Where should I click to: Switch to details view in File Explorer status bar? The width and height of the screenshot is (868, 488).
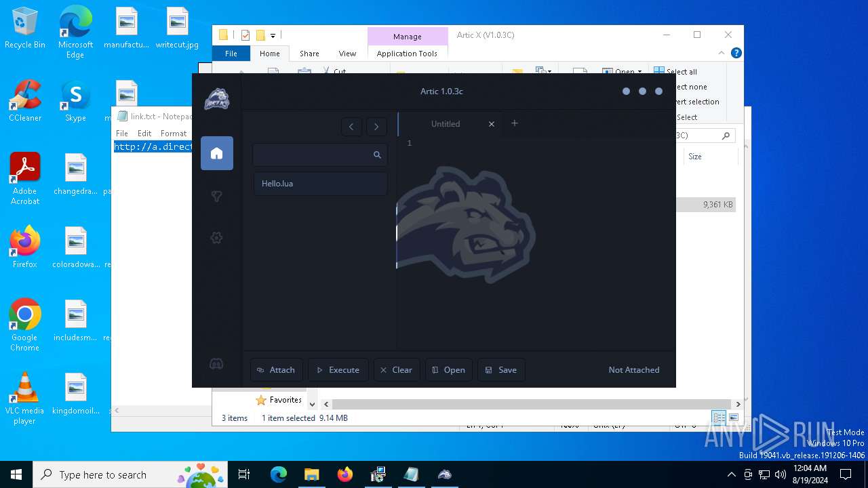(719, 418)
